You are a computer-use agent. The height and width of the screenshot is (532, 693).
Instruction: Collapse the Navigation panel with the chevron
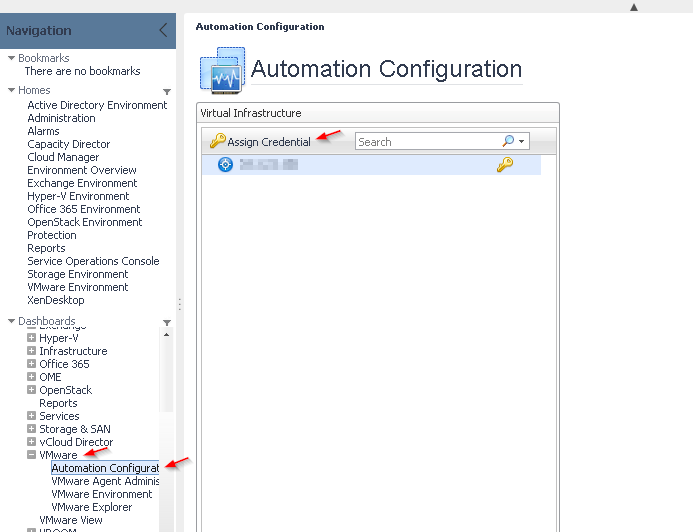(x=163, y=30)
